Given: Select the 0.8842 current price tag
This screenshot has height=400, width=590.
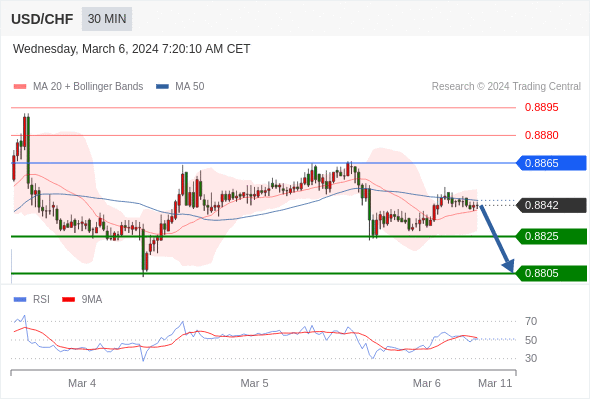Looking at the screenshot, I should tap(551, 205).
